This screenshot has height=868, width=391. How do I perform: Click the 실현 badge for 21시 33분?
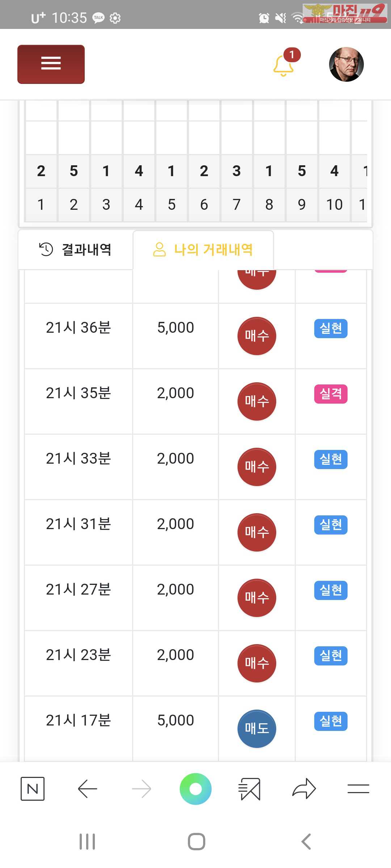tap(331, 459)
